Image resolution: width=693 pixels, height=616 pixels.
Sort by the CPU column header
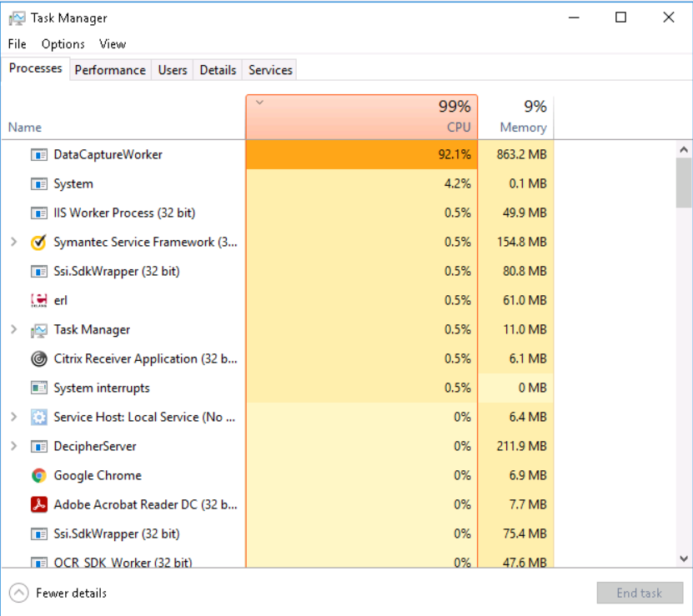click(362, 117)
